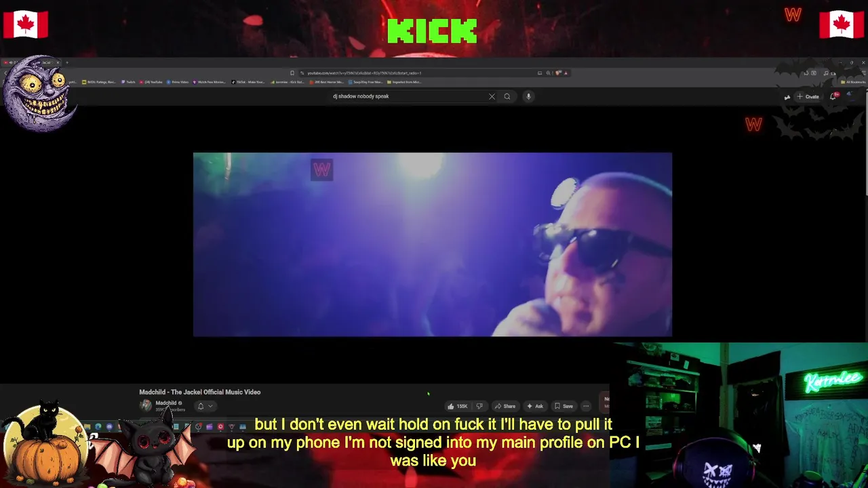The image size is (868, 488).
Task: Clear the YouTube search box text
Action: pos(492,96)
